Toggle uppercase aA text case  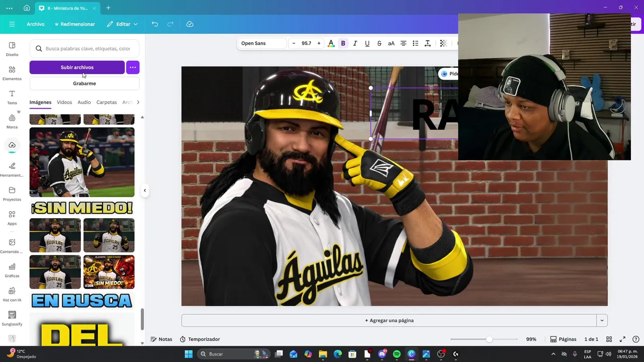coord(391,43)
